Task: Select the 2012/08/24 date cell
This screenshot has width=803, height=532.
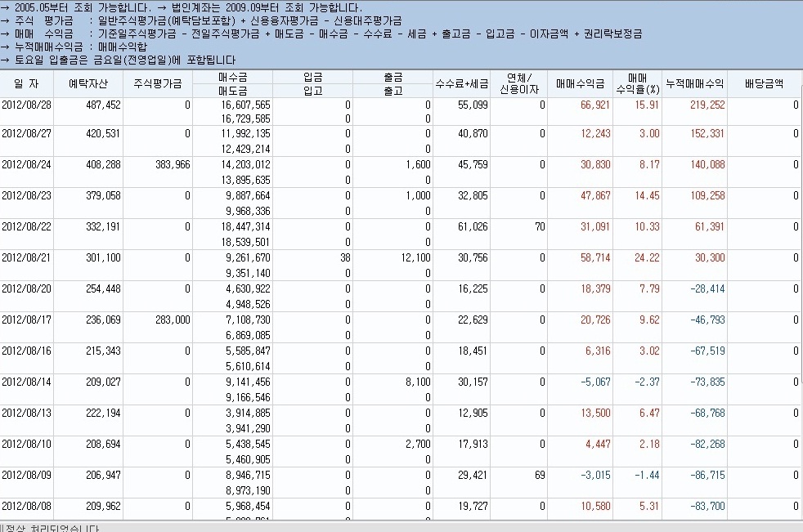Action: click(x=27, y=165)
